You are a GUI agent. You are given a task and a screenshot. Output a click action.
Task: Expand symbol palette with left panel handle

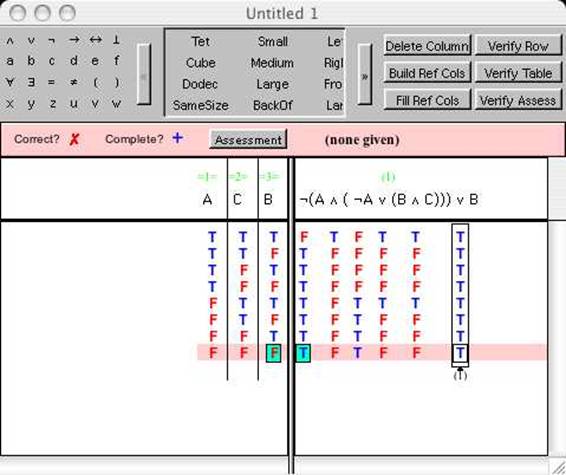click(144, 75)
